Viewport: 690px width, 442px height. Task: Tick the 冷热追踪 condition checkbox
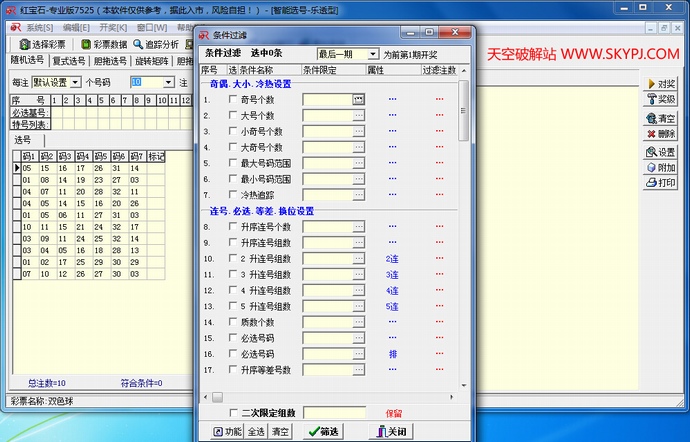(x=234, y=195)
